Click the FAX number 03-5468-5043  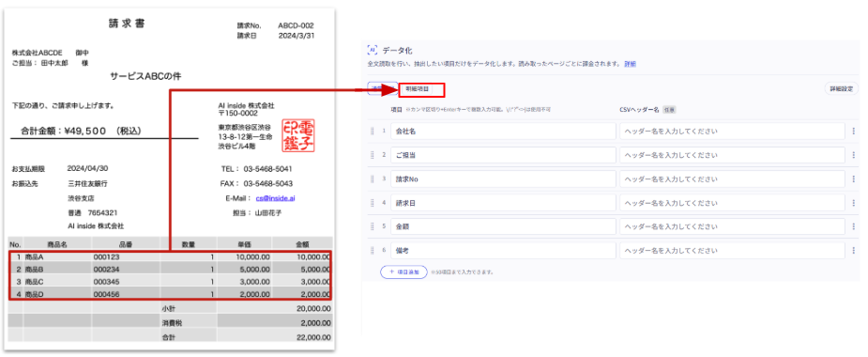268,183
